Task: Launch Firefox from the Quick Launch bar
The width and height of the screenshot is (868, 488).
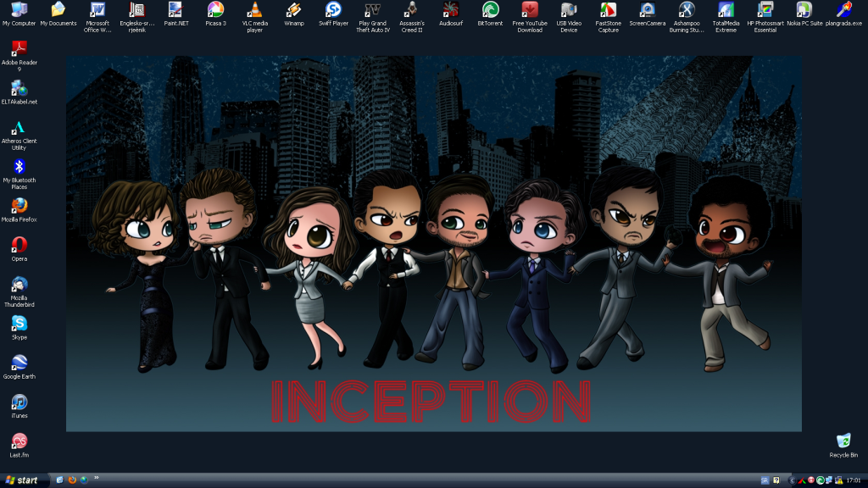Action: (72, 480)
